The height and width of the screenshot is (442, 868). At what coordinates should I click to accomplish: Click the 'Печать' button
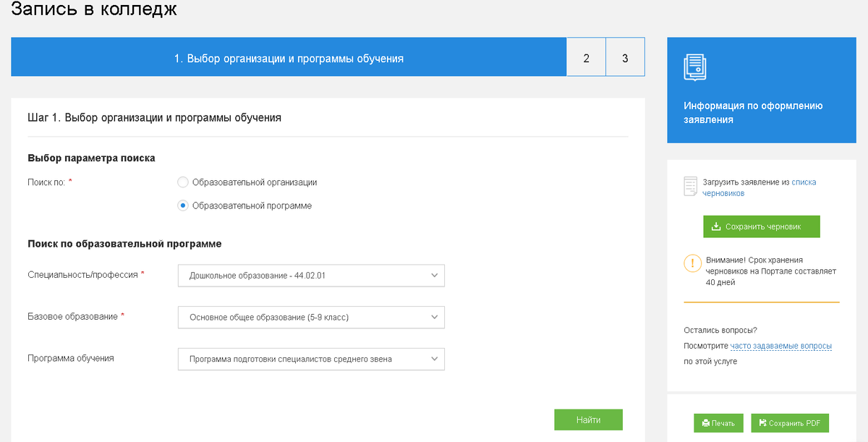coord(718,423)
